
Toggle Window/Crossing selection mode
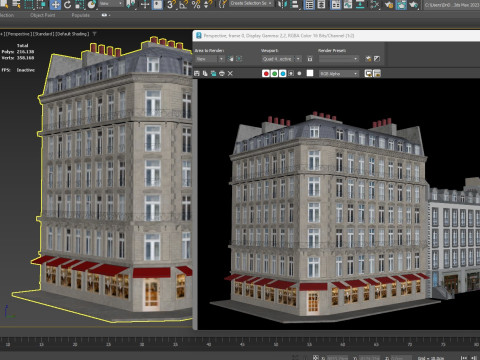(x=41, y=5)
